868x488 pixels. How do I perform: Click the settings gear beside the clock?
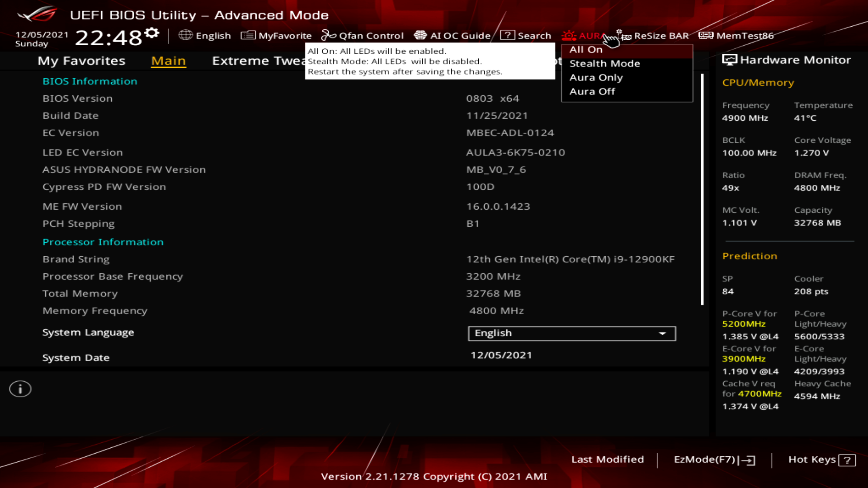tap(152, 33)
